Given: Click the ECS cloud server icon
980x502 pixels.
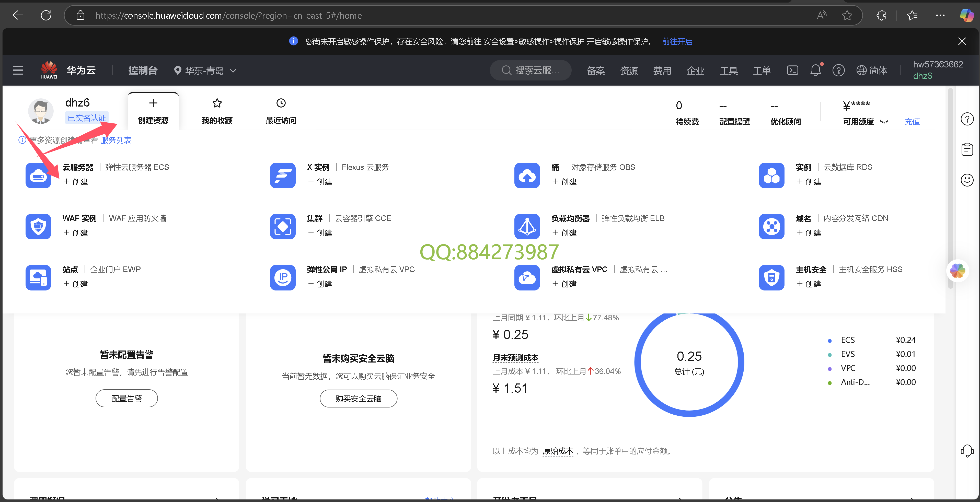Looking at the screenshot, I should coord(38,175).
